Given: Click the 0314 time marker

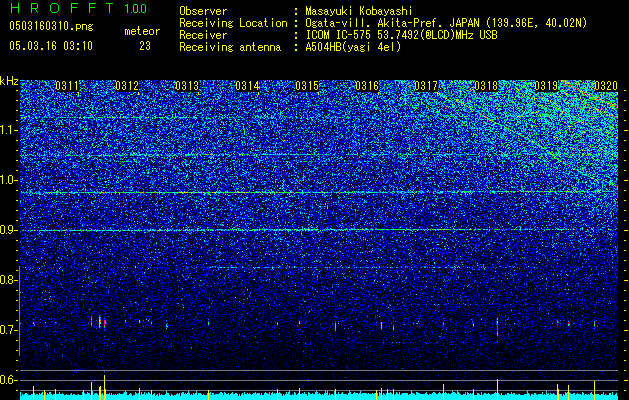Looking at the screenshot, I should (247, 86).
